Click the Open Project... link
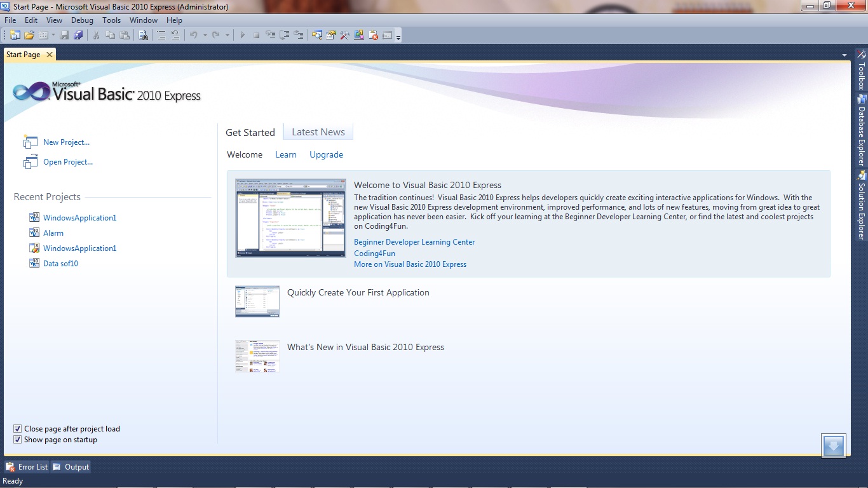This screenshot has height=488, width=868. pos(68,162)
